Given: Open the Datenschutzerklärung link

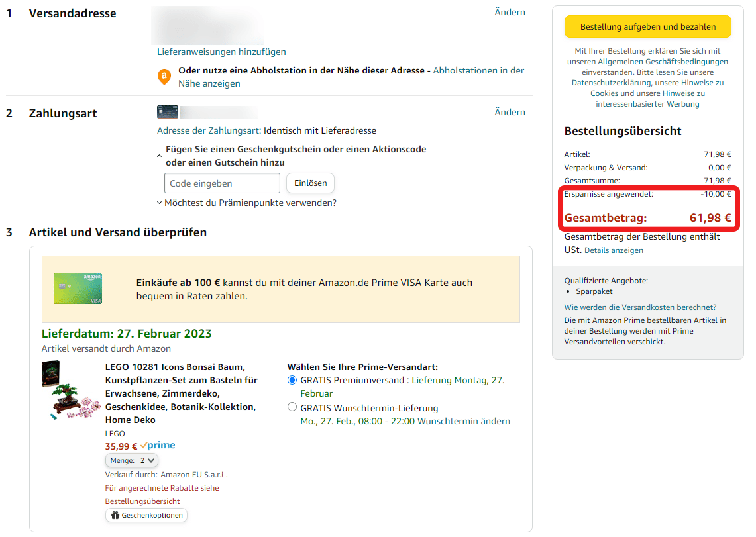Looking at the screenshot, I should pos(611,83).
